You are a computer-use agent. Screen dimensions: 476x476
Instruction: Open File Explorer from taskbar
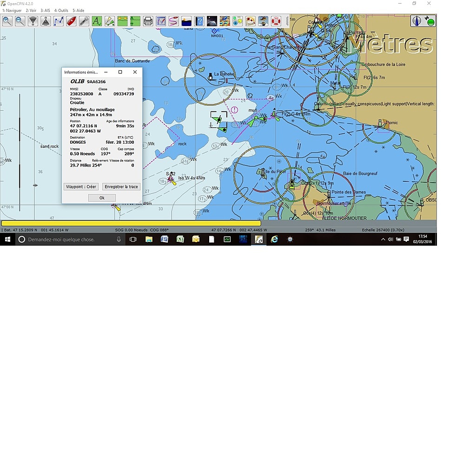[149, 239]
